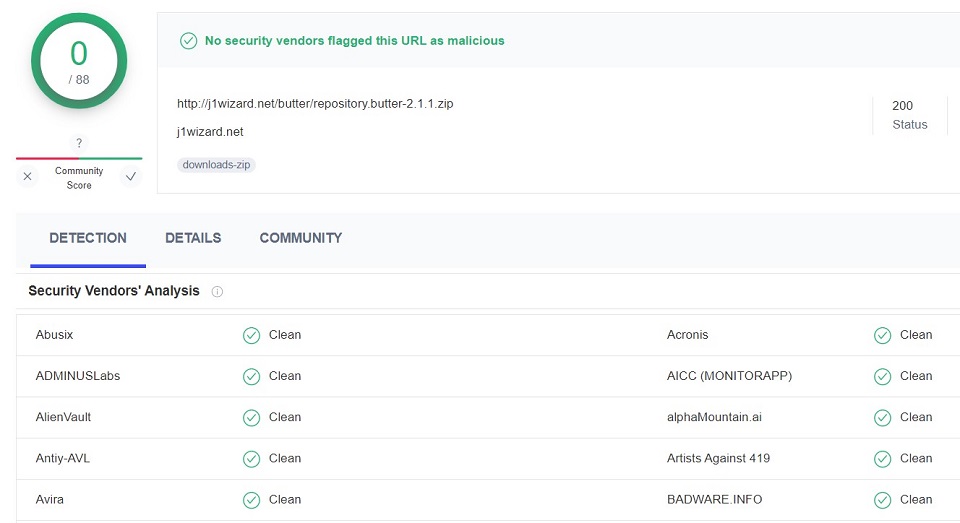960x523 pixels.
Task: Click the Avira clean checkmark icon
Action: pos(252,500)
